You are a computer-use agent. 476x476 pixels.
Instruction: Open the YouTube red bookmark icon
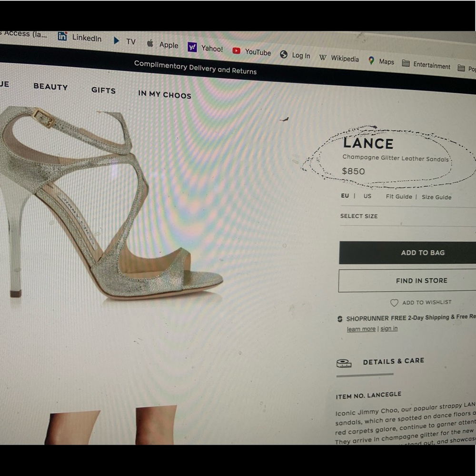pos(236,51)
